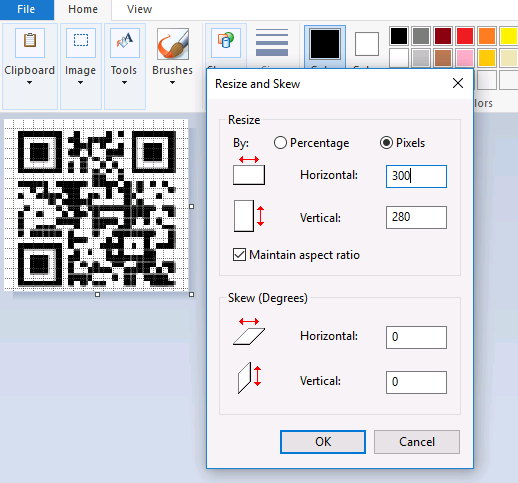Pick the gold palette color
This screenshot has height=483, width=518.
tap(487, 58)
